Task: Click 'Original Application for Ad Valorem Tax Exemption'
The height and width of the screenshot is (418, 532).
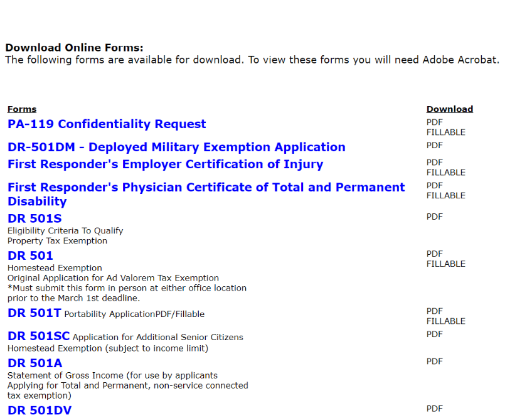Action: tap(113, 278)
